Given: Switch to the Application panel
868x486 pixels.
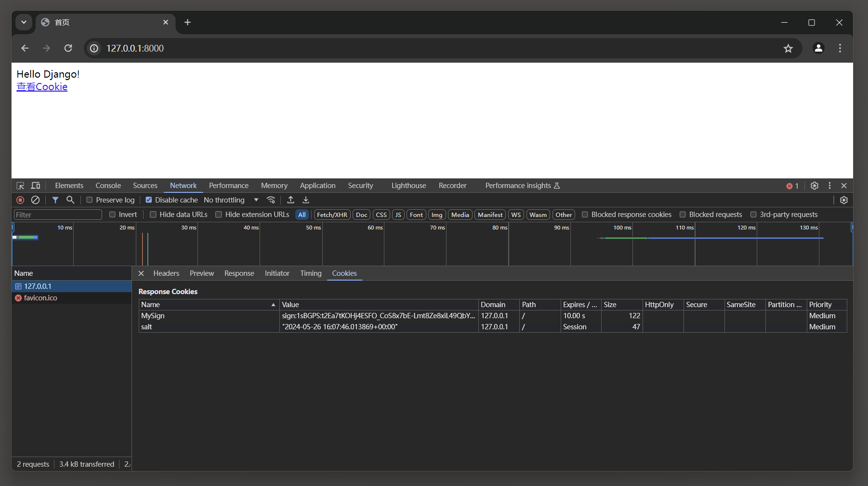Looking at the screenshot, I should 317,186.
